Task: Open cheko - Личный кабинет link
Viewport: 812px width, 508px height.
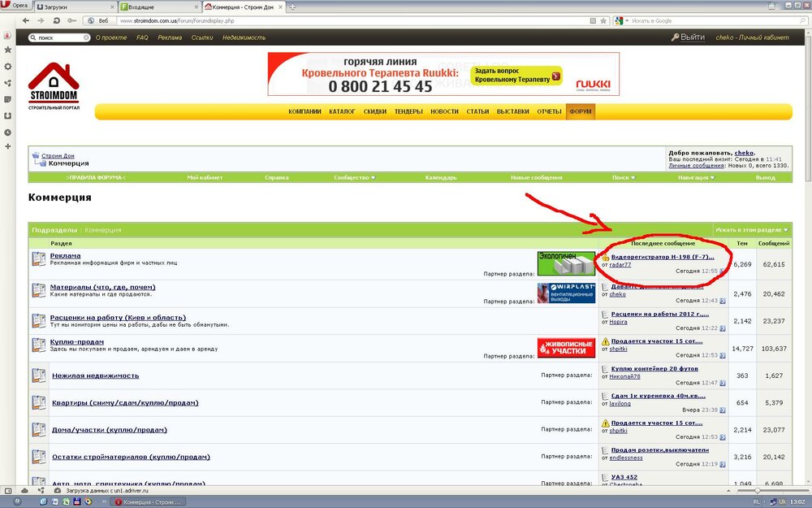Action: point(753,37)
